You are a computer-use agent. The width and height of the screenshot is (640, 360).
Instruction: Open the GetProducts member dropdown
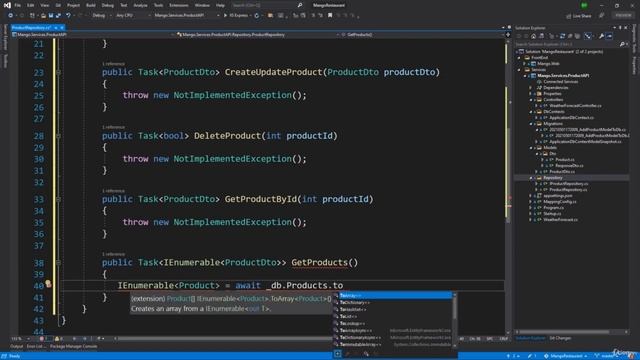422,35
